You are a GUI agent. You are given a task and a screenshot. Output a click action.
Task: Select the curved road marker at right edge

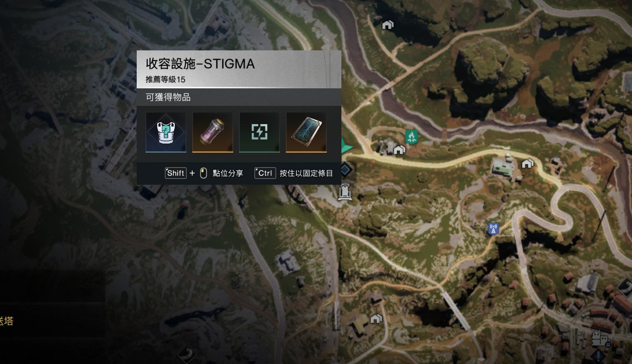(626, 287)
